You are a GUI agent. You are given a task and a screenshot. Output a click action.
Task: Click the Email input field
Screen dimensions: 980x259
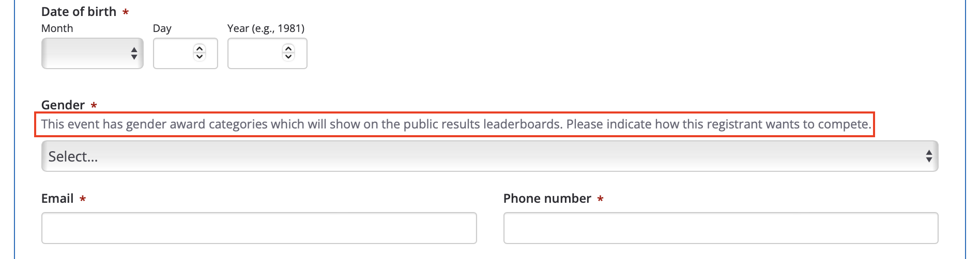[x=259, y=228]
